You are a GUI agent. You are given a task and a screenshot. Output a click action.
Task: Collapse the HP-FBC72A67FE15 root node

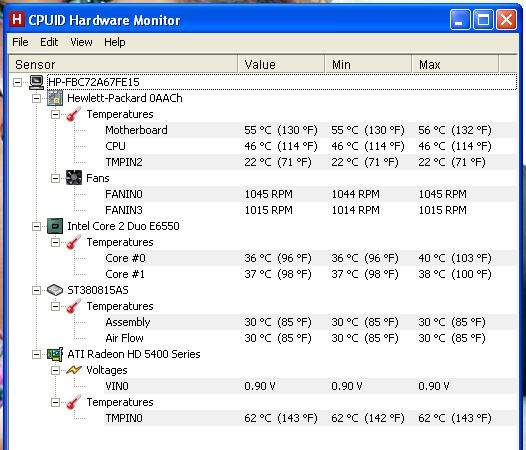click(17, 82)
